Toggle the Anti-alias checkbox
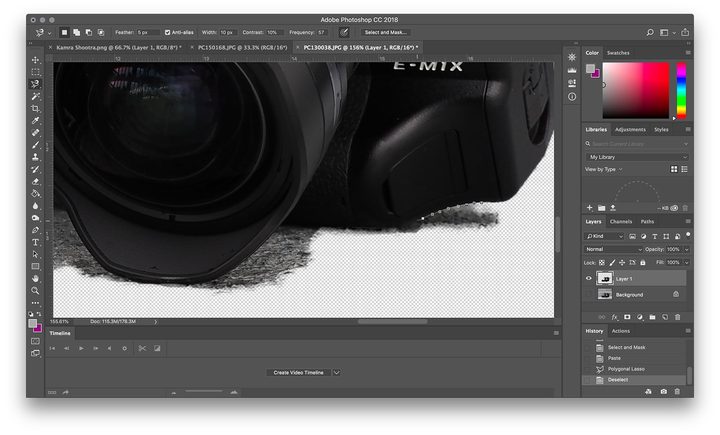Screen dimensions: 720x435 click(x=168, y=33)
